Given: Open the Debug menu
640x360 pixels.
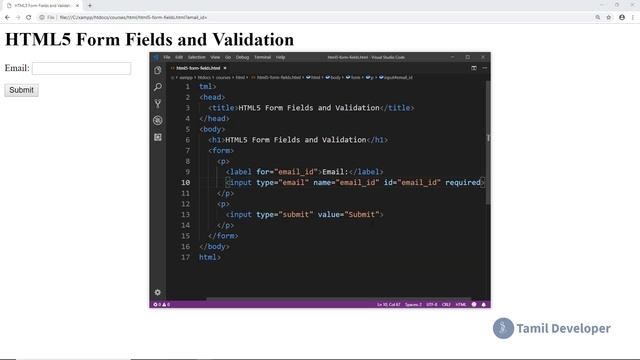Looking at the screenshot, I should point(242,58).
